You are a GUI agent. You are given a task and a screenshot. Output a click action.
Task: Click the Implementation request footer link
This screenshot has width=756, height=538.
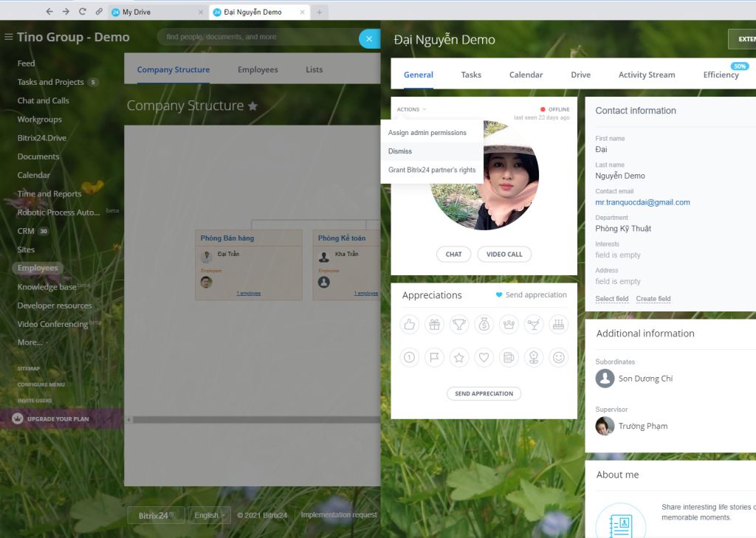point(339,515)
